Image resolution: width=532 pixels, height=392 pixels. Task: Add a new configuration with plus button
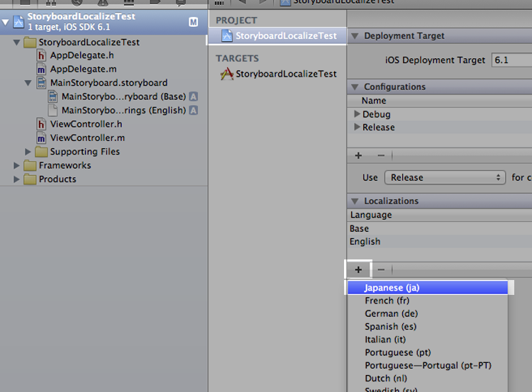coord(358,156)
